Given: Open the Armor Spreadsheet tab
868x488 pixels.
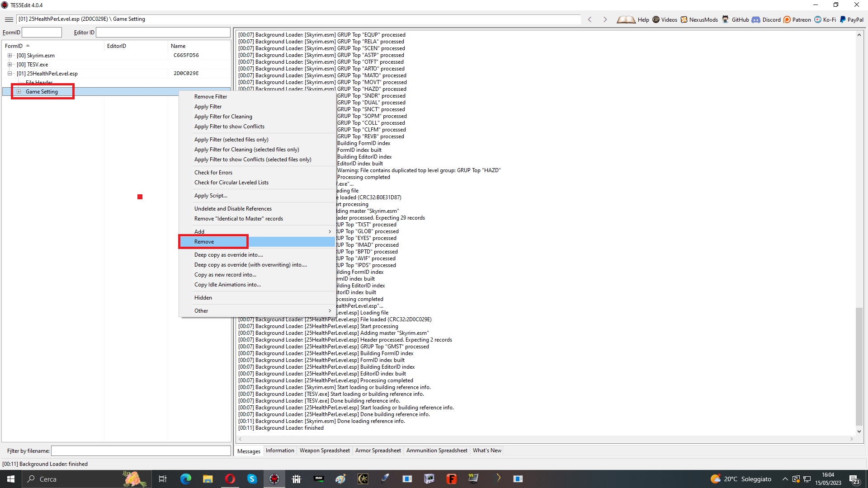Looking at the screenshot, I should [x=378, y=451].
